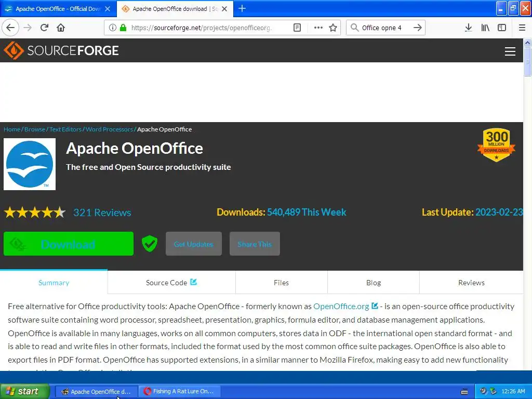
Task: Open the OpenOffice.org link in summary
Action: tap(341, 306)
